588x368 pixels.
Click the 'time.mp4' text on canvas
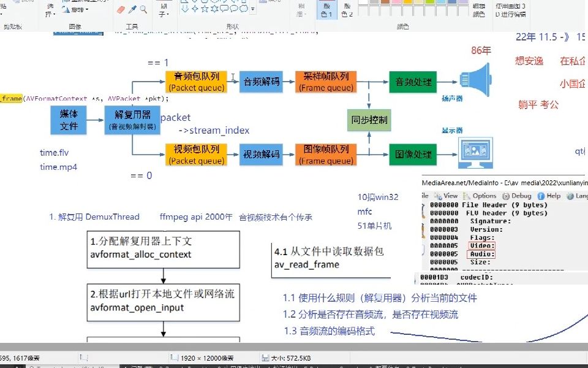[59, 167]
